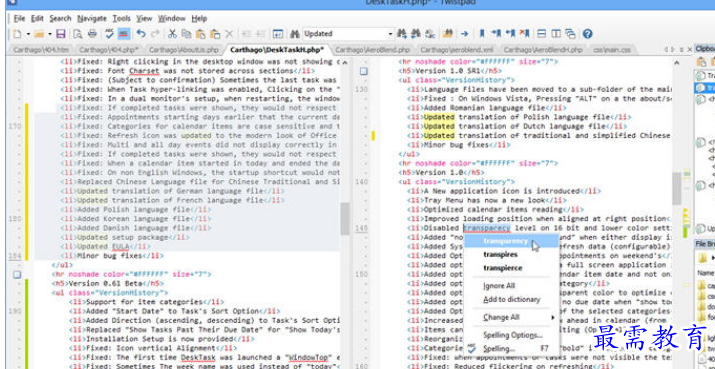The height and width of the screenshot is (369, 715).
Task: Clear bookmarks with the red X bookmark icon
Action: (525, 34)
